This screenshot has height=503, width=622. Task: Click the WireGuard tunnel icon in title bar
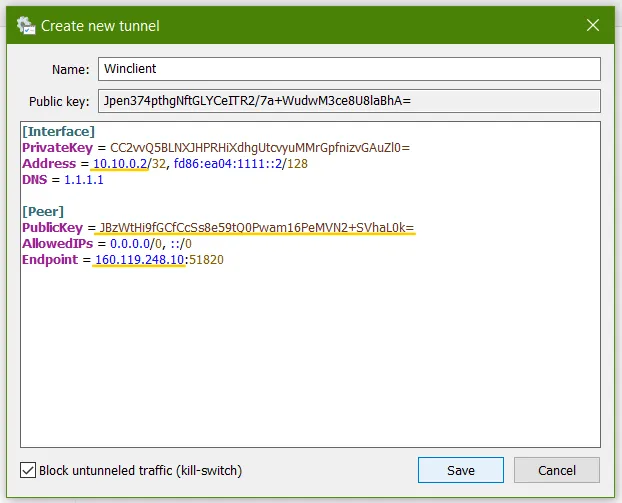pyautogui.click(x=26, y=25)
